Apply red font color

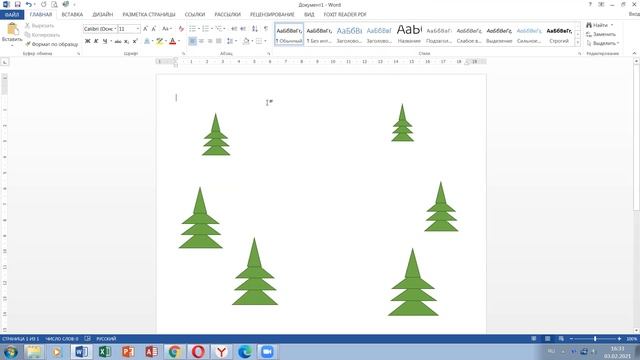point(173,41)
